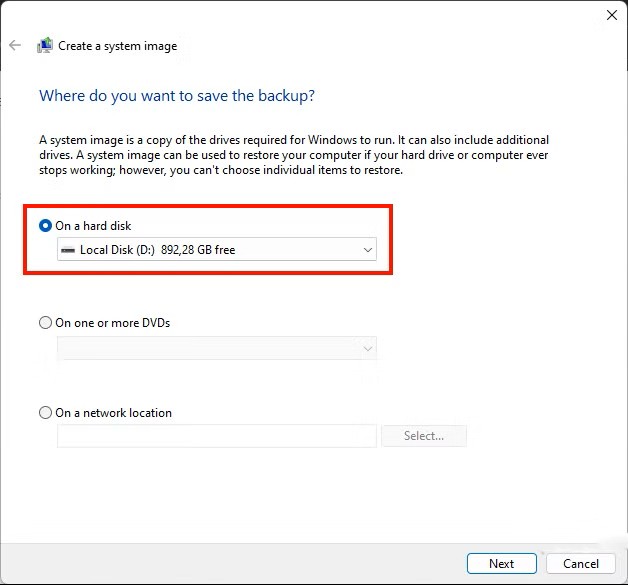Image resolution: width=628 pixels, height=585 pixels.
Task: Click the On a network location label text
Action: (113, 413)
